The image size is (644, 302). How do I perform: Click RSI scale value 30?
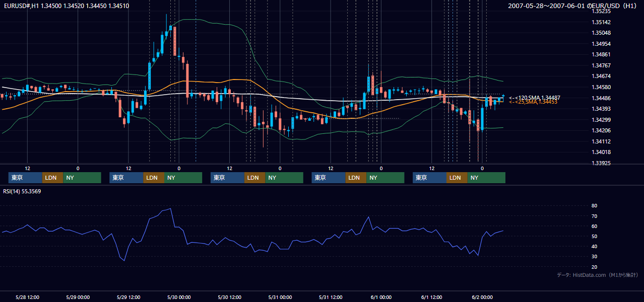[595, 257]
